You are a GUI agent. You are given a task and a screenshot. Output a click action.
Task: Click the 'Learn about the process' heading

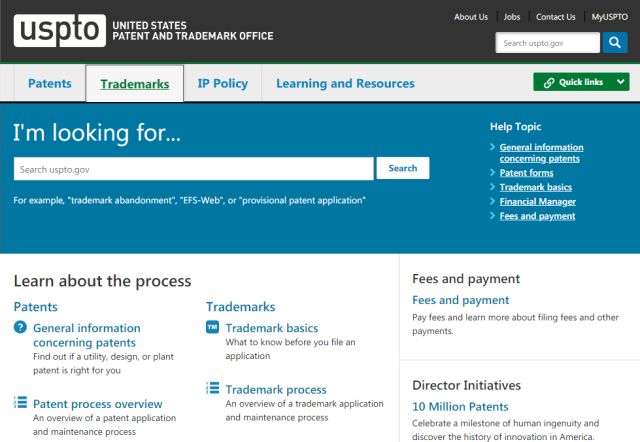(102, 281)
